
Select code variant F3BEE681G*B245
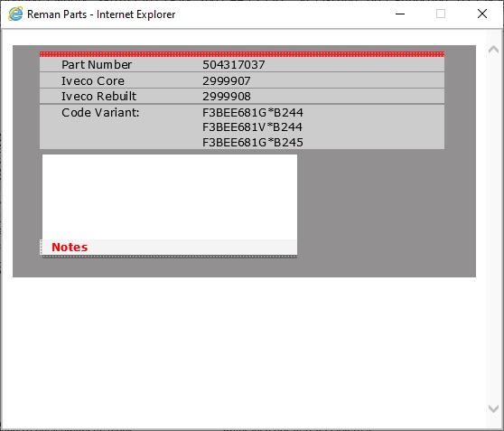pos(253,142)
